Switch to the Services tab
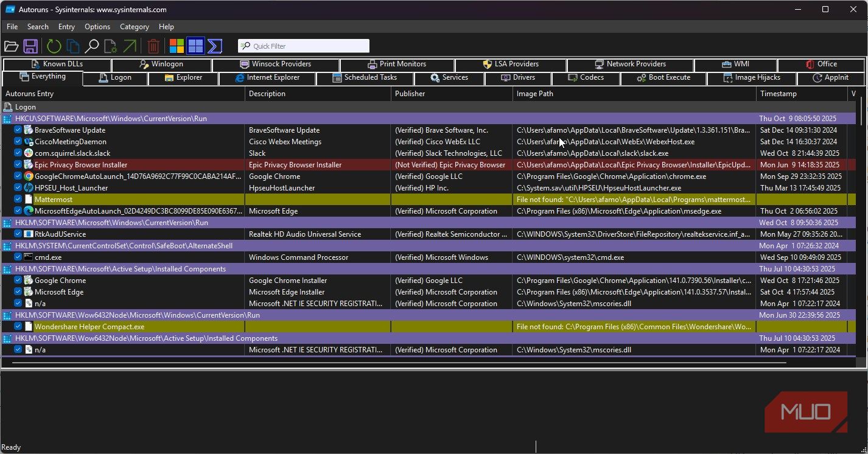The height and width of the screenshot is (454, 868). [449, 78]
